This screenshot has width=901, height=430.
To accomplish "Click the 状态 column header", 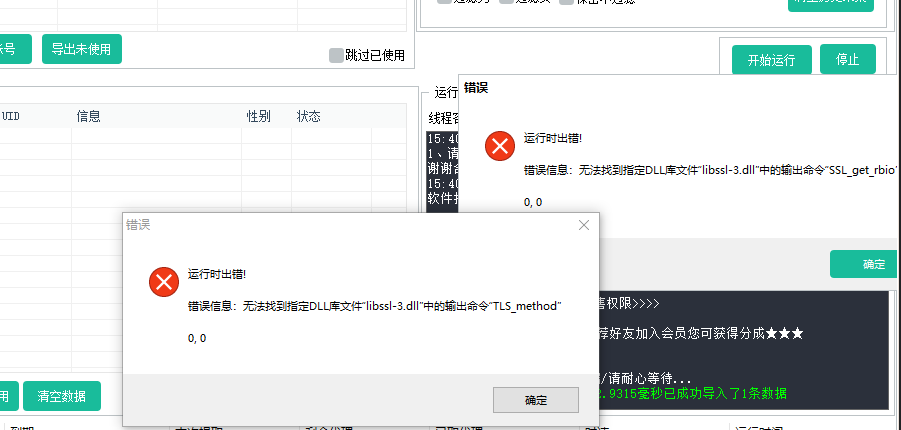I will (309, 117).
